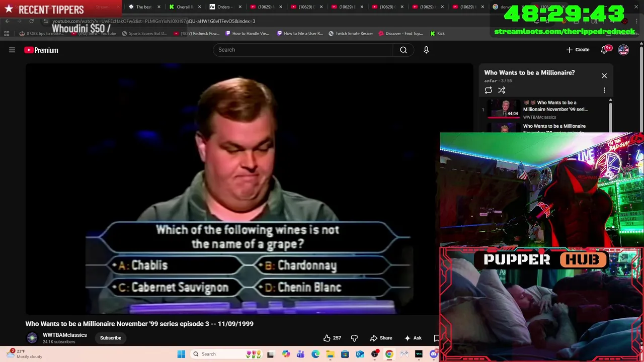Open '(1837) Redneck Pow...' bookmark
The height and width of the screenshot is (362, 644).
pos(196,33)
